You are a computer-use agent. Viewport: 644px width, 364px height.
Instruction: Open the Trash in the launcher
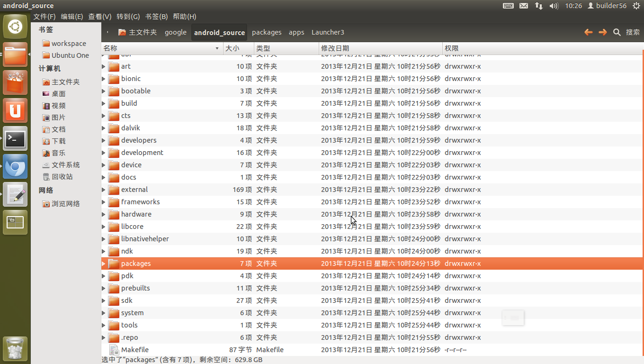[15, 349]
